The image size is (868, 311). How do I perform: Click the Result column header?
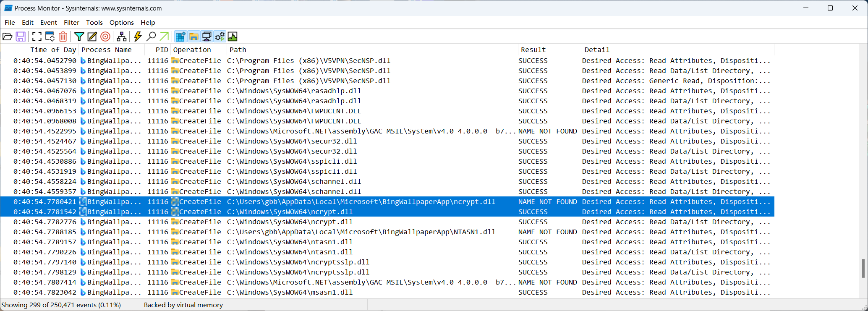click(550, 50)
